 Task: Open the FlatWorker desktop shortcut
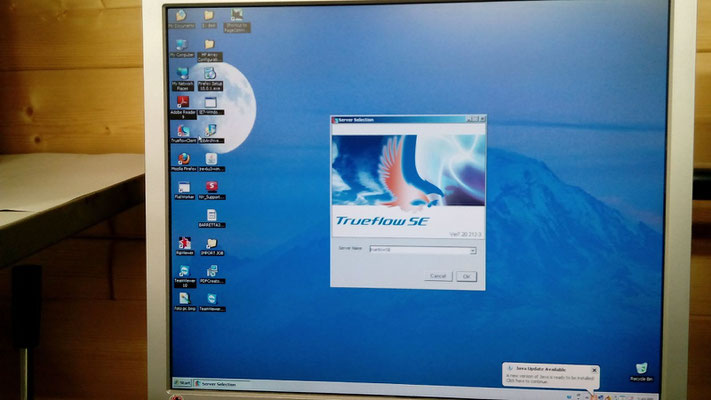coord(184,190)
